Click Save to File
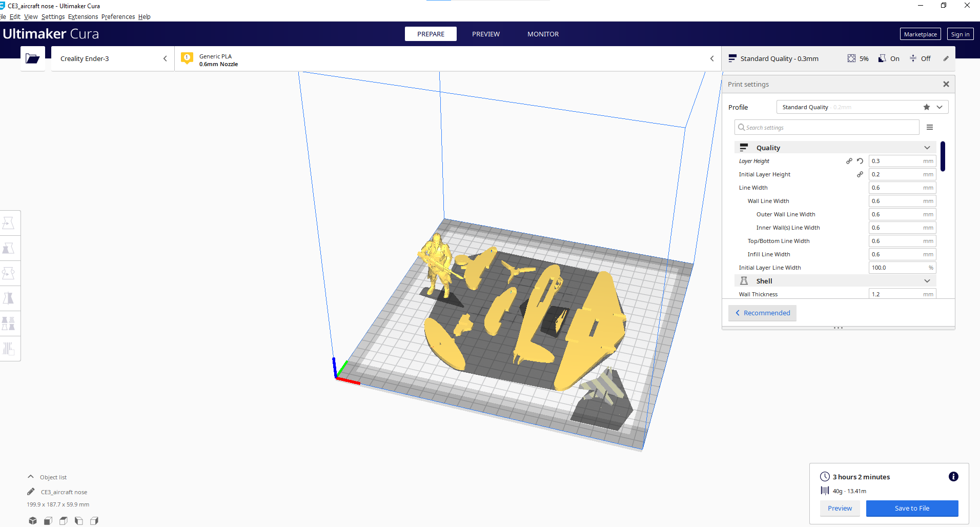 click(912, 508)
